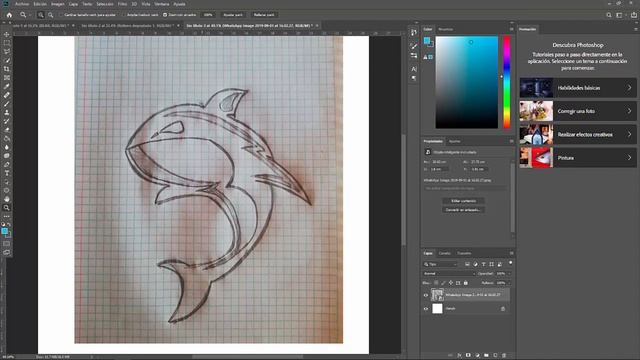This screenshot has width=640, height=360.
Task: Expand Realizar efectos creativos tutorial chevron
Action: [x=629, y=134]
